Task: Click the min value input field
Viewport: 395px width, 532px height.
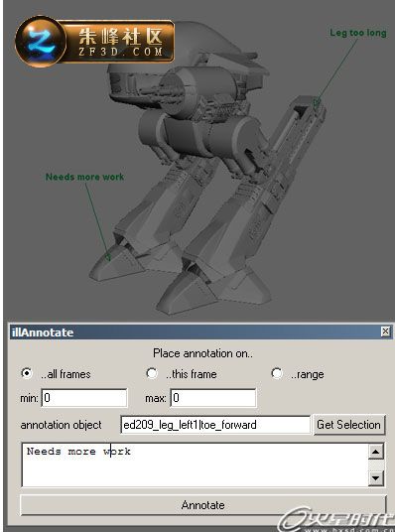Action: tap(84, 398)
